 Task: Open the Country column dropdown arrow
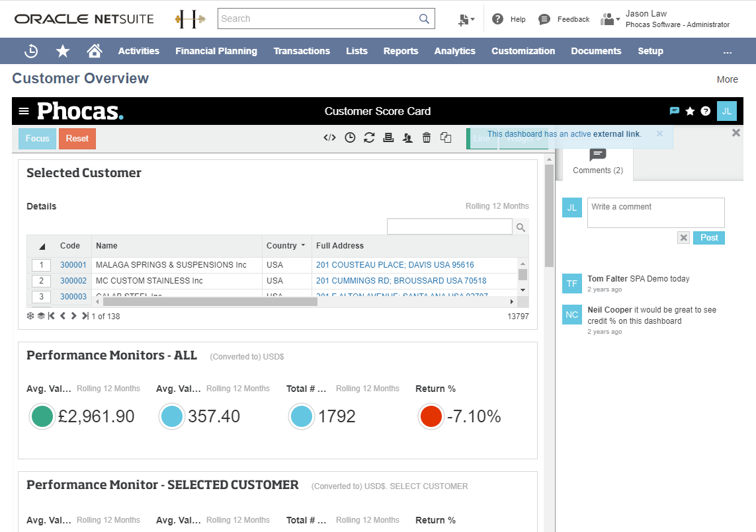304,245
